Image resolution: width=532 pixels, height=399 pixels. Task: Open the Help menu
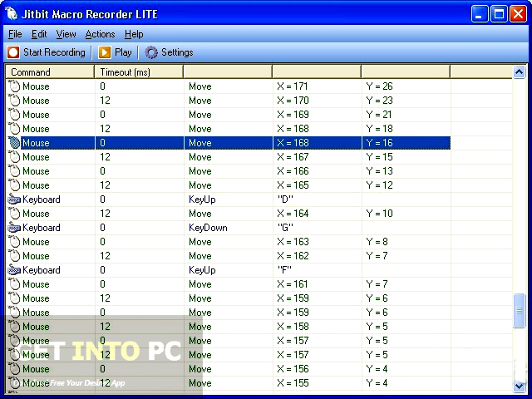pos(134,34)
